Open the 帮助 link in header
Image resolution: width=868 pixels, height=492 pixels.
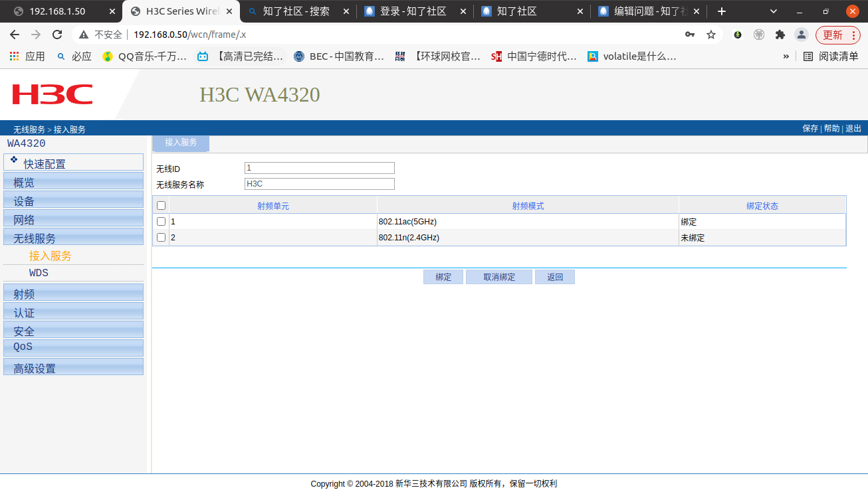(832, 129)
